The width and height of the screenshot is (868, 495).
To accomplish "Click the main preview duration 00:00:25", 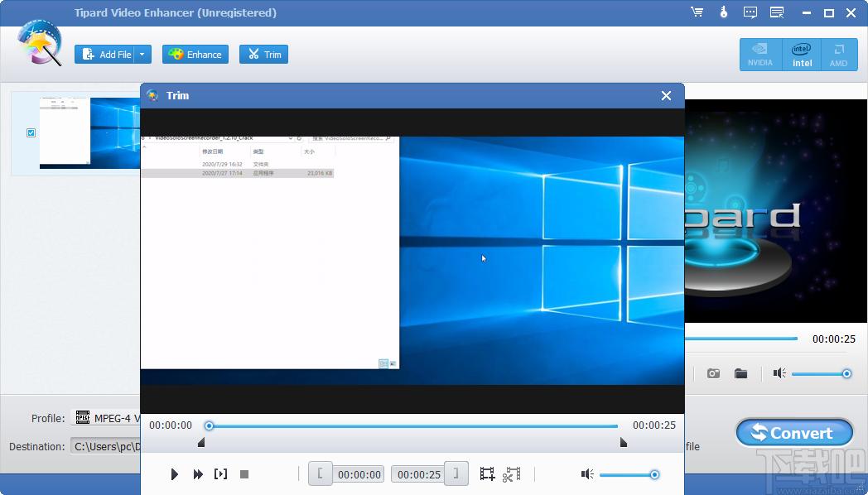I will point(834,339).
